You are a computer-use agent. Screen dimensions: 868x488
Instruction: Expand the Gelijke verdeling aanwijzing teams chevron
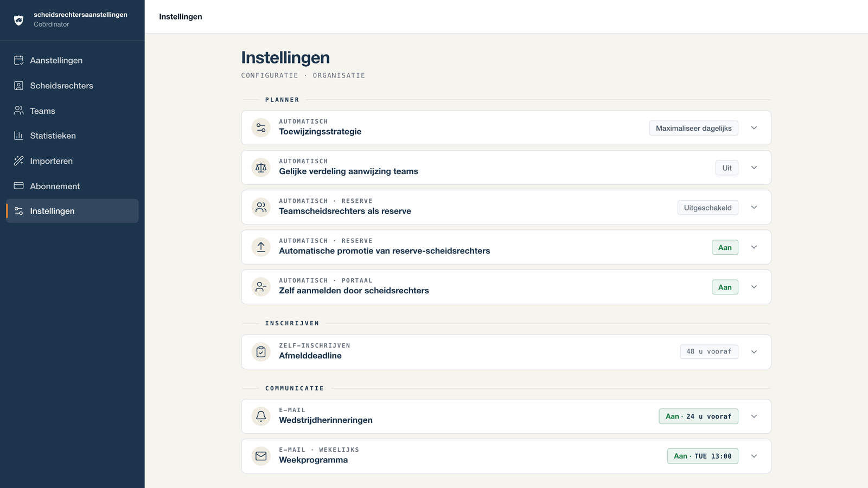coord(754,168)
